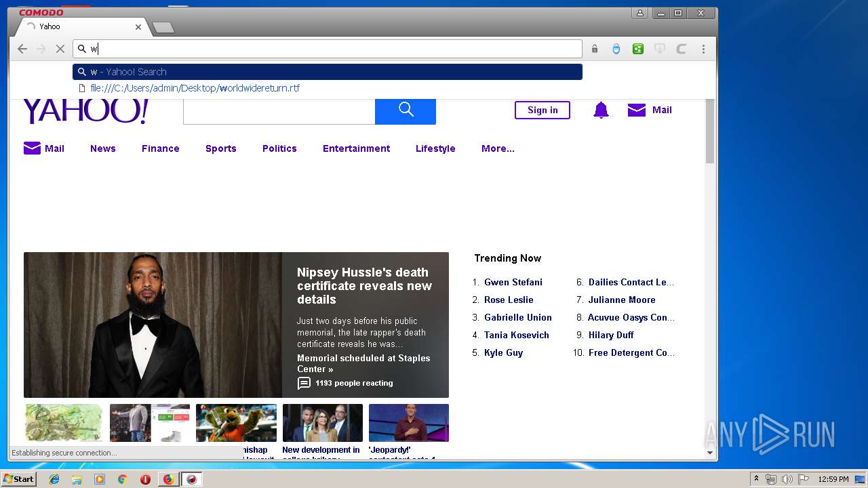Open the blue shield extension icon
The image size is (868, 488).
(616, 49)
